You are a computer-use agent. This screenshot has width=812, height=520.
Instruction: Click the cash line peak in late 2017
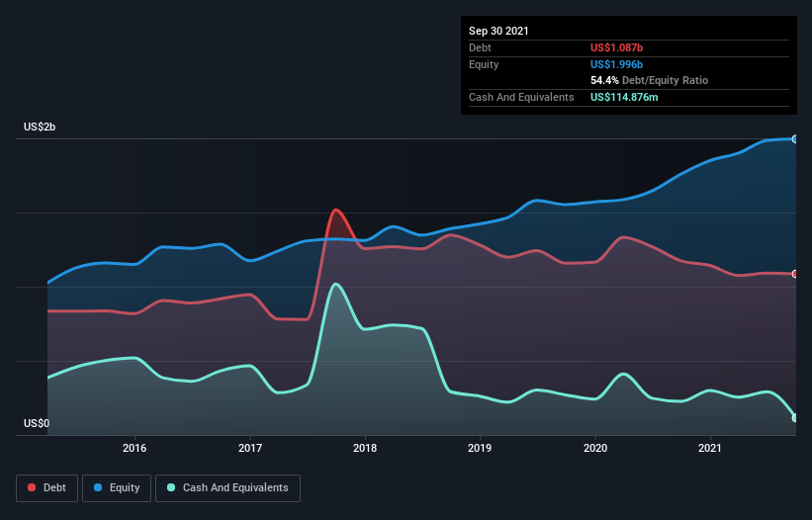[x=336, y=284]
